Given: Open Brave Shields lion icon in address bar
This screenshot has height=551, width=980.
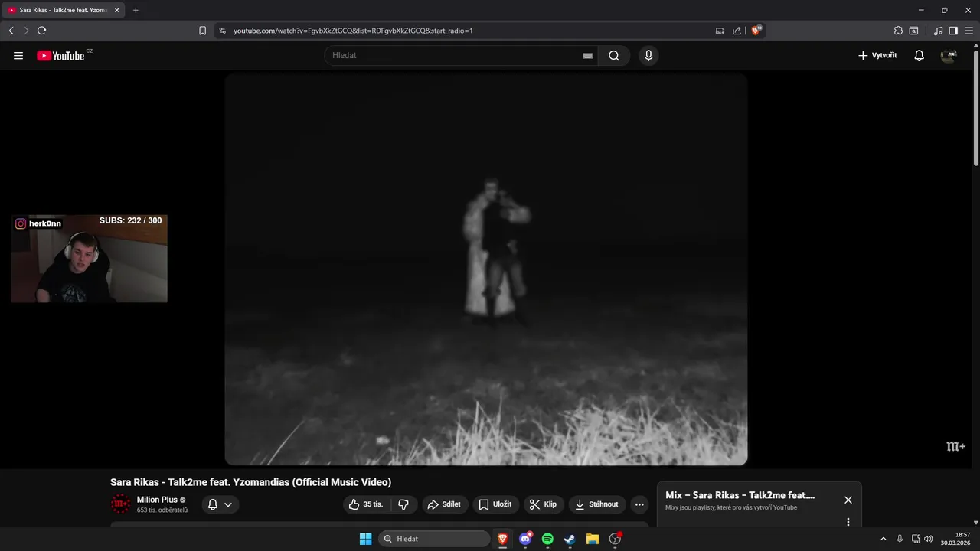Looking at the screenshot, I should tap(756, 31).
